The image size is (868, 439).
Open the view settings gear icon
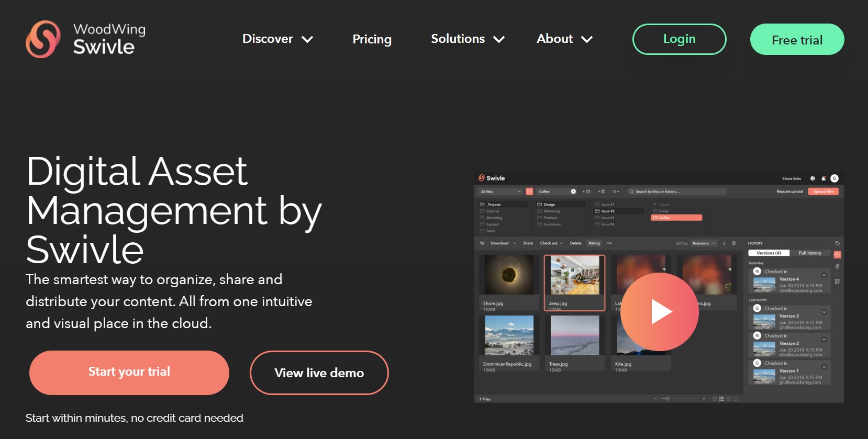733,243
